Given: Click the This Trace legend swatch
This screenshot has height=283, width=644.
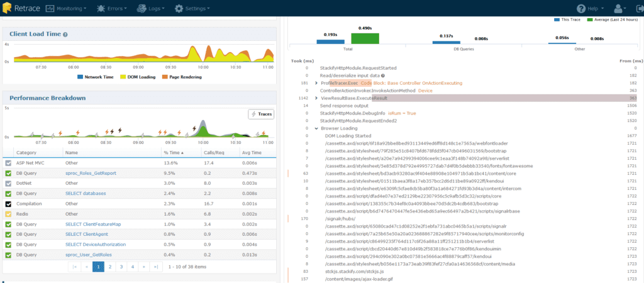Looking at the screenshot, I should 557,19.
